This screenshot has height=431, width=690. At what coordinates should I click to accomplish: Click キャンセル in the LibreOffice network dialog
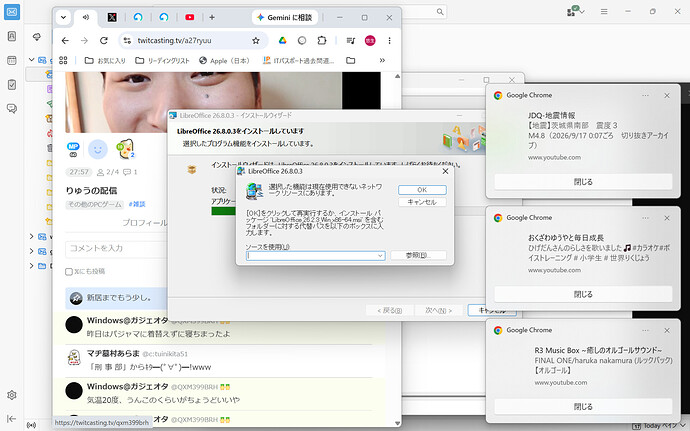tap(422, 202)
